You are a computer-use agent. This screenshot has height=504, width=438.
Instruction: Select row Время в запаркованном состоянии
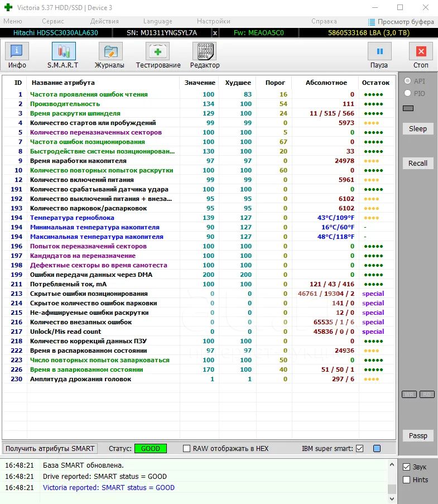pyautogui.click(x=199, y=369)
